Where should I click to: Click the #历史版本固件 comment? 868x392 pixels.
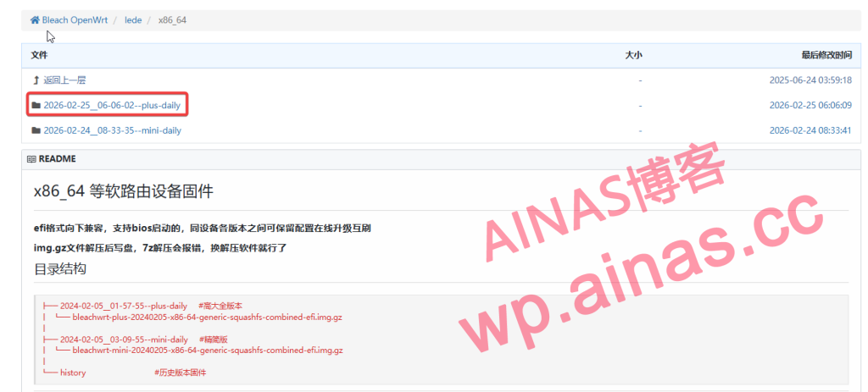tap(181, 373)
